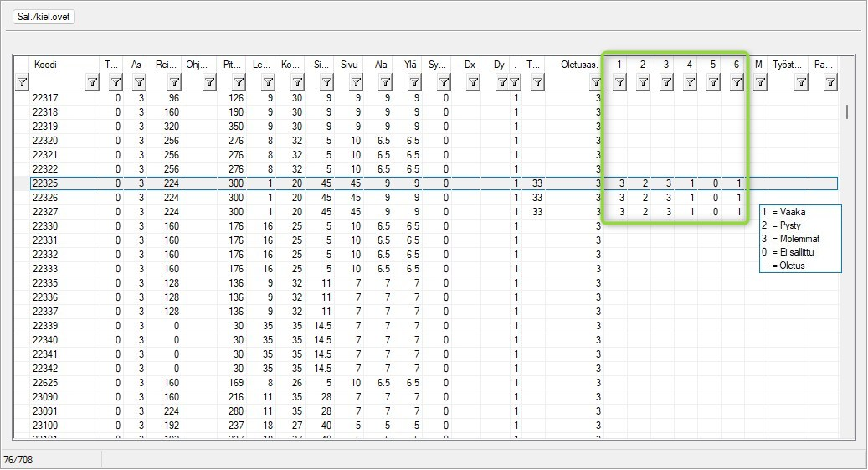Screen dimensions: 868x470
Task: Open the filter under column 6
Action: point(737,83)
